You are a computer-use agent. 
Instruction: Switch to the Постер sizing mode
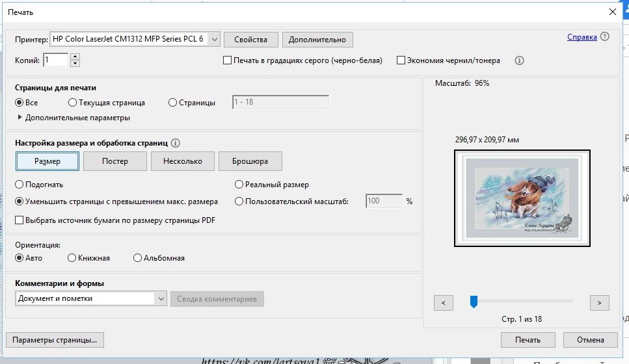(x=114, y=161)
